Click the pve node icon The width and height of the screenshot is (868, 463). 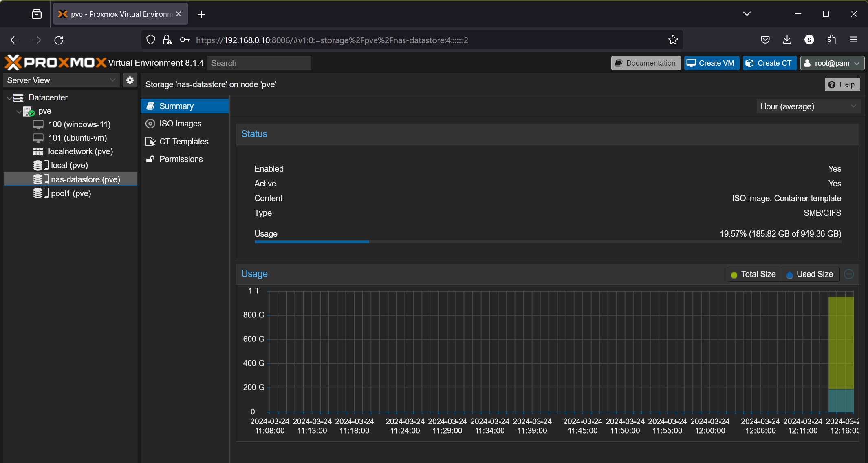[29, 111]
